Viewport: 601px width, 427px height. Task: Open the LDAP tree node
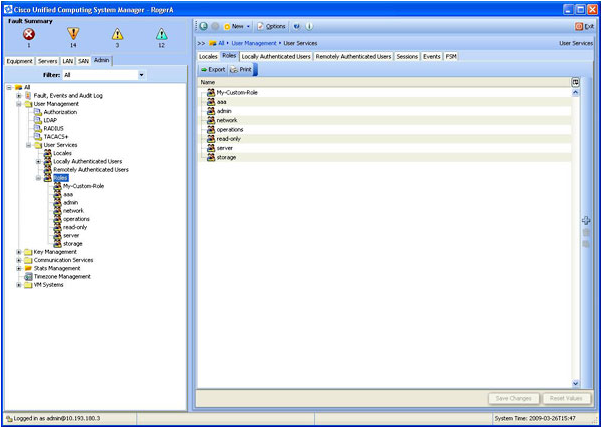click(45, 120)
